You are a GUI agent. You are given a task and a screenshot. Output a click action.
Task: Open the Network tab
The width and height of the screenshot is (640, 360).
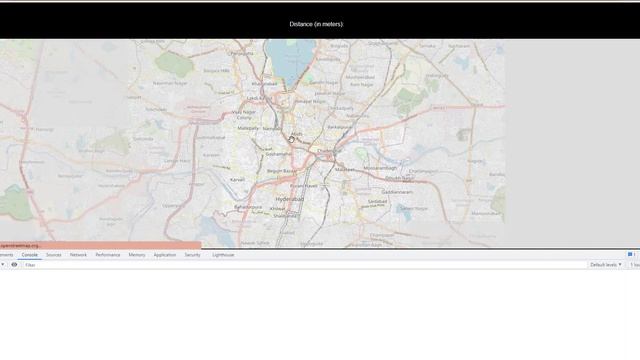(78, 255)
